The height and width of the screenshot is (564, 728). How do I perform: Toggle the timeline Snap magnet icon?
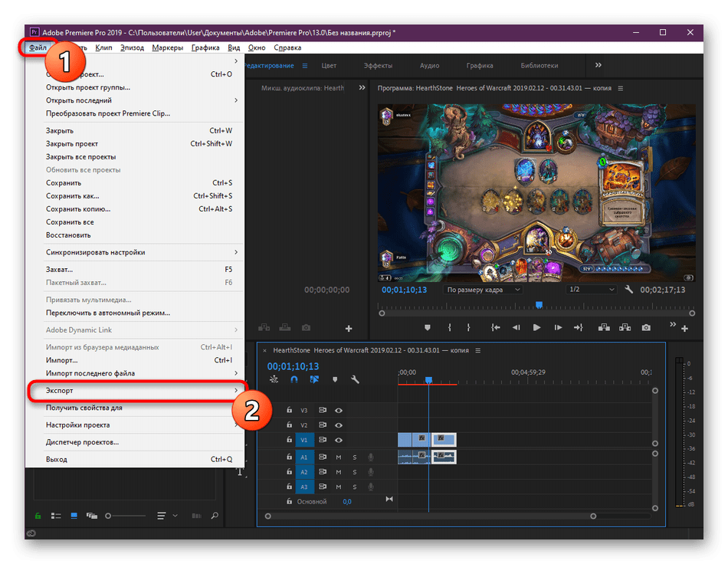click(x=293, y=379)
